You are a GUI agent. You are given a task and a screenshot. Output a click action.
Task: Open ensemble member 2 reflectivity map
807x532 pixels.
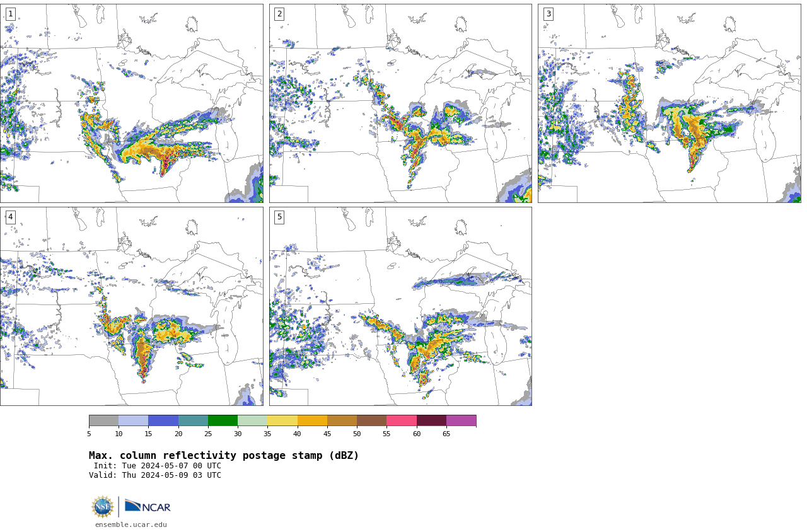tap(400, 103)
